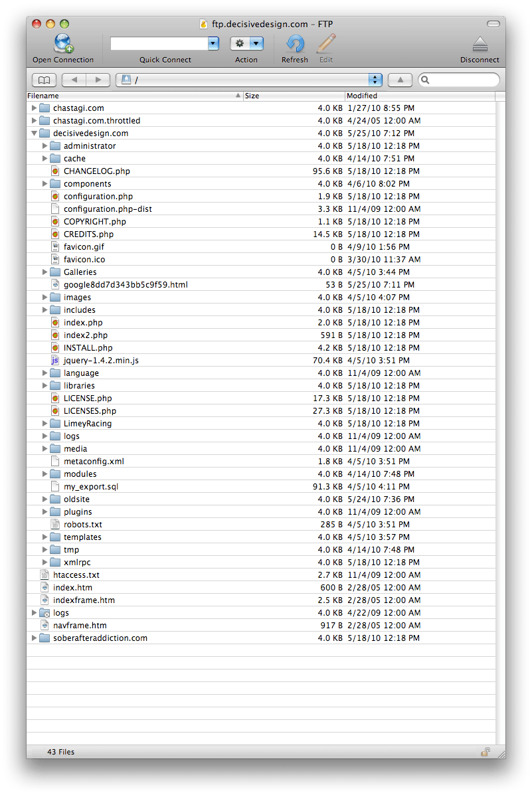
Task: Expand the chastagi.com folder
Action: click(x=34, y=108)
